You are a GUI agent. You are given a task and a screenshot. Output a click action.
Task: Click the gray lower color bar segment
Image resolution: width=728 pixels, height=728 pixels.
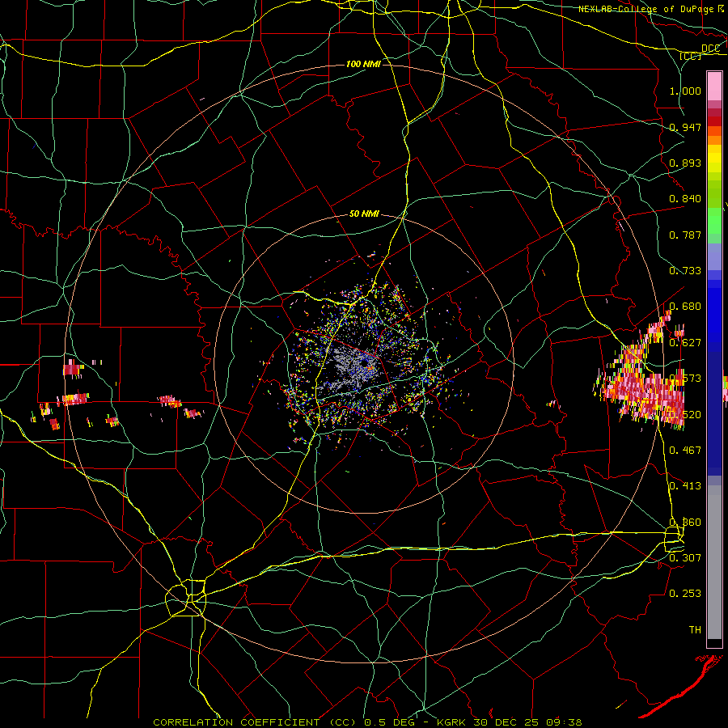[714, 562]
